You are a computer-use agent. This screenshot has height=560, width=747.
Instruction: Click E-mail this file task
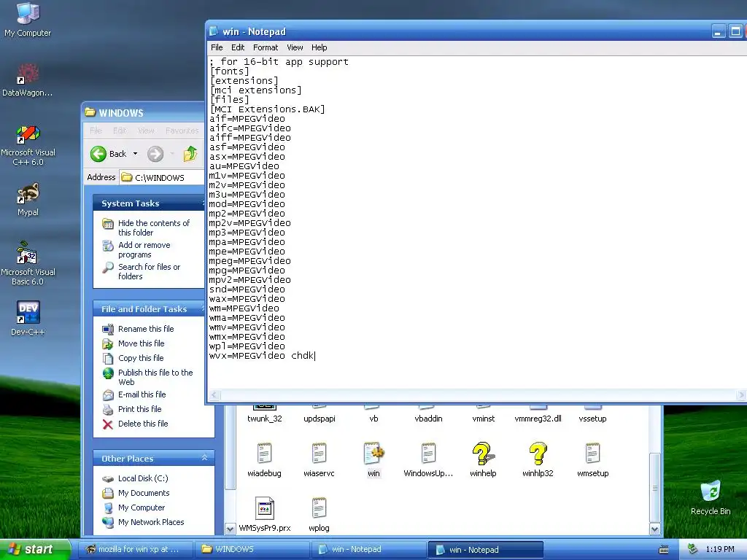[x=142, y=394]
